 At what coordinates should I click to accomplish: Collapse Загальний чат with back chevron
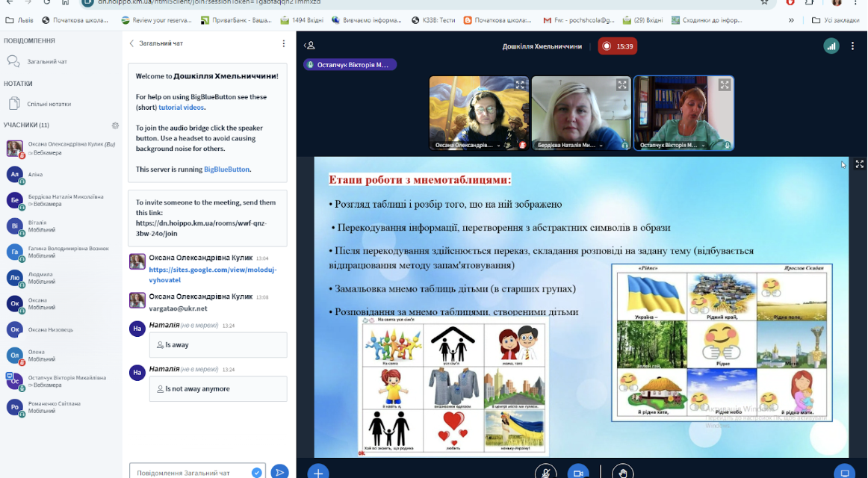(x=131, y=43)
